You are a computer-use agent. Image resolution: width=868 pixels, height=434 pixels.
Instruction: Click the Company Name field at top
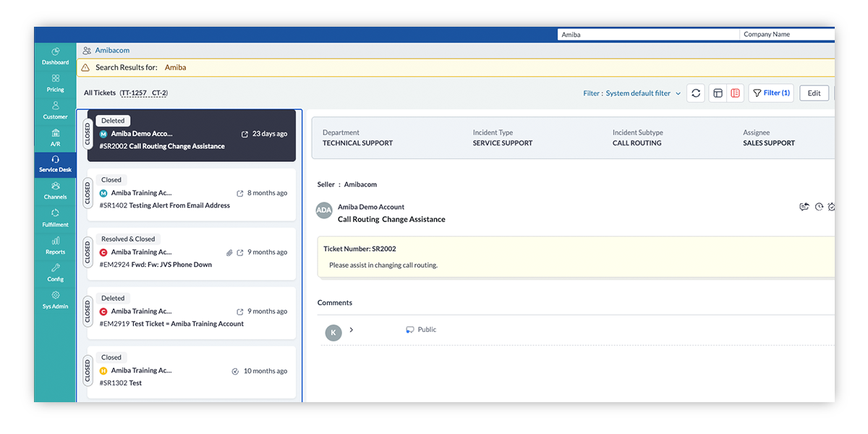click(787, 34)
